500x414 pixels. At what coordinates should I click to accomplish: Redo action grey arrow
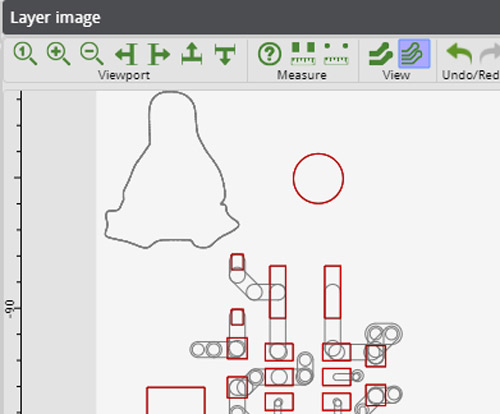point(490,54)
